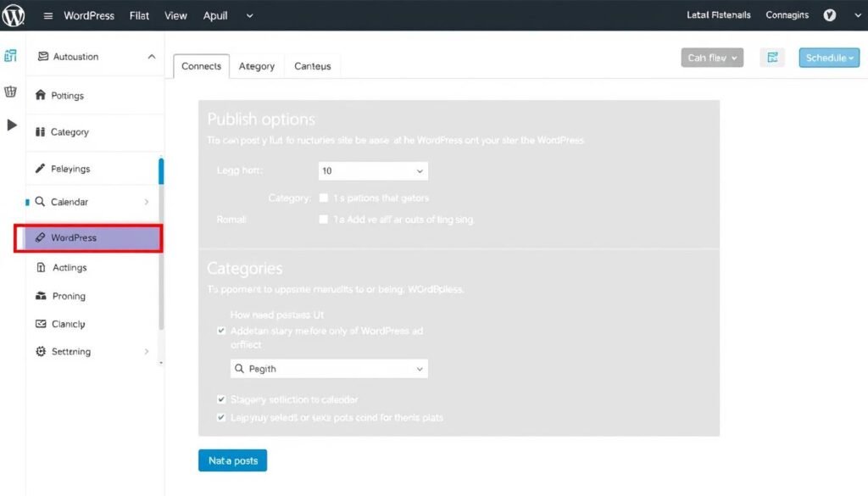Open the Legg number dropdown
Viewport: 868px width, 496px height.
(x=373, y=170)
